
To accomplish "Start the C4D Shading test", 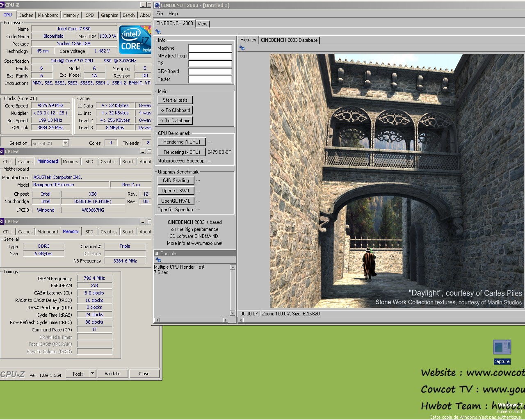I will click(x=176, y=180).
